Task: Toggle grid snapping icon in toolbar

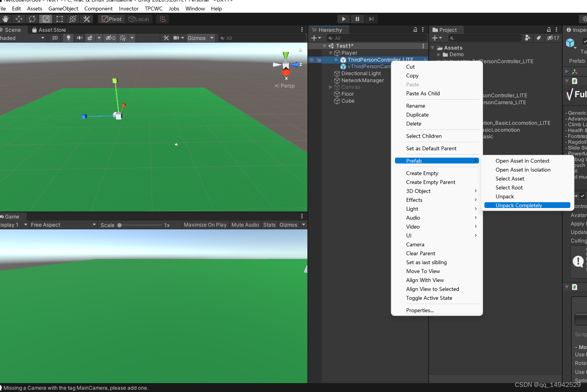Action: (163, 19)
